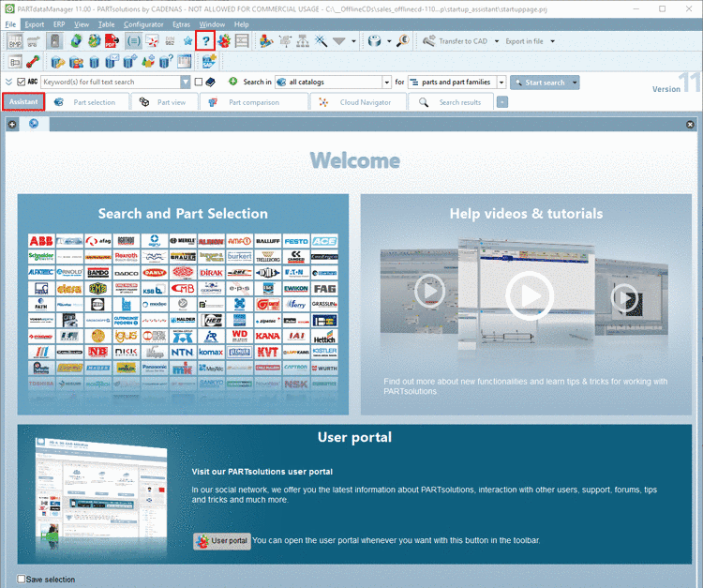703x588 pixels.
Task: Open the Extras menu
Action: point(181,24)
